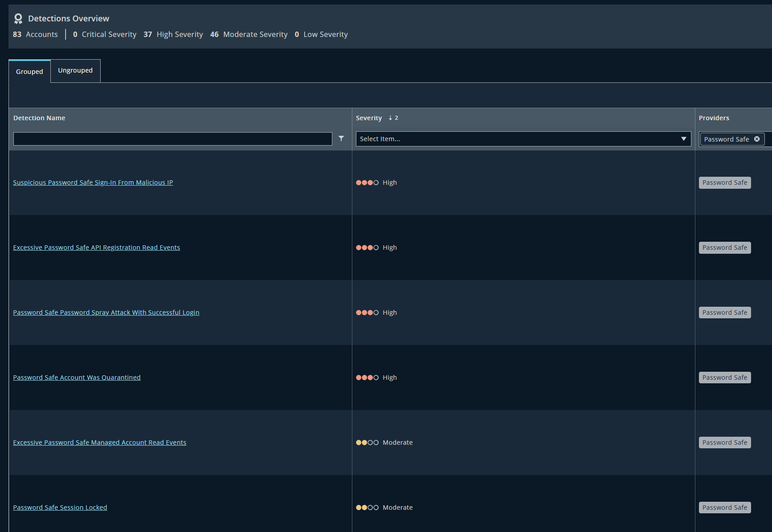Switch to the Ungrouped tab
Viewport: 772px width, 532px height.
tap(75, 71)
